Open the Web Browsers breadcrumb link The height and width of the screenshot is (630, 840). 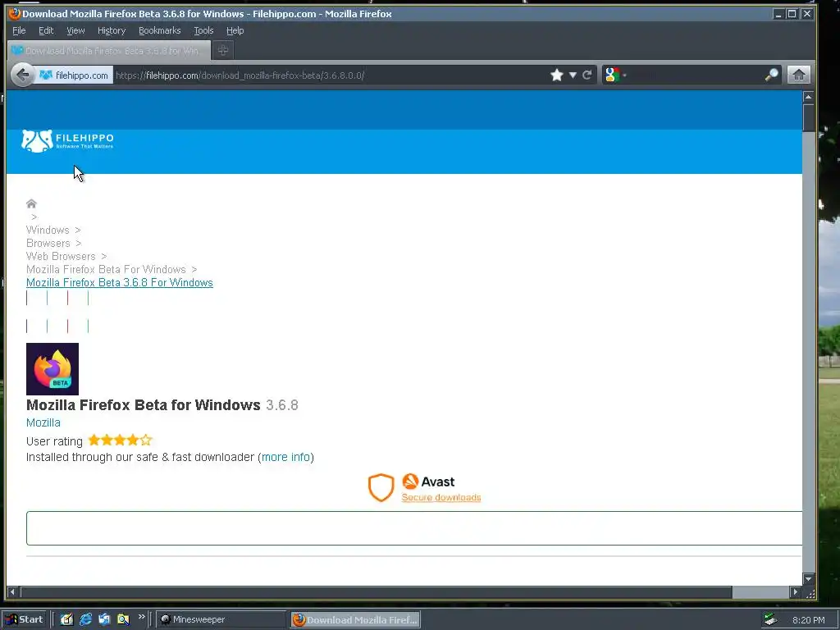coord(61,256)
